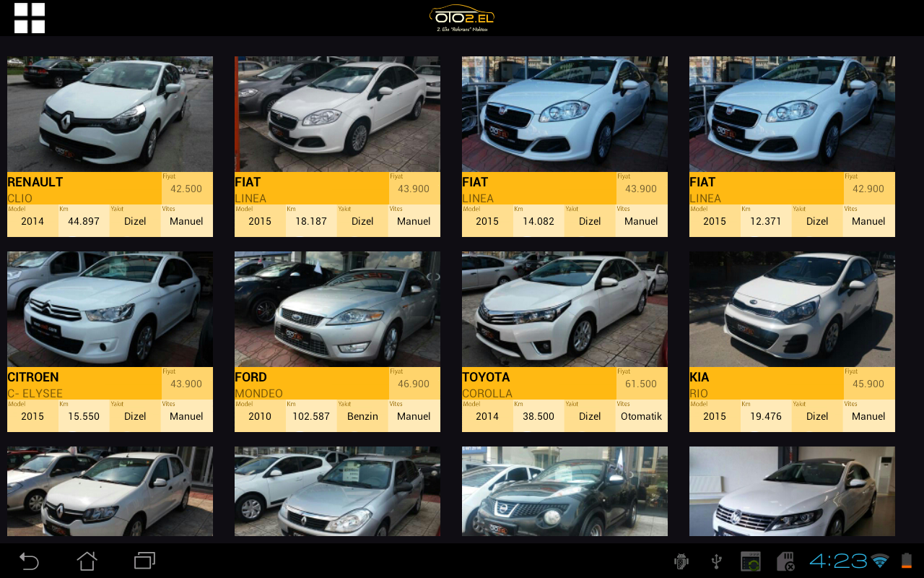The height and width of the screenshot is (578, 924).
Task: Tap the Mondeo model year 2010
Action: 260,416
